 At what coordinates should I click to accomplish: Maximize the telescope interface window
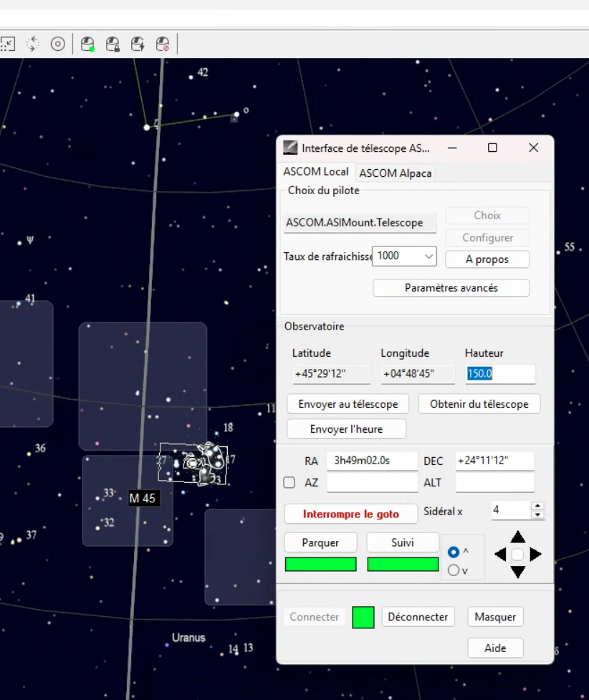492,148
